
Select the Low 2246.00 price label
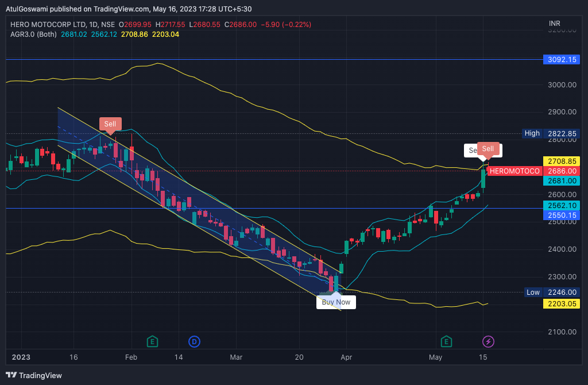tap(552, 292)
